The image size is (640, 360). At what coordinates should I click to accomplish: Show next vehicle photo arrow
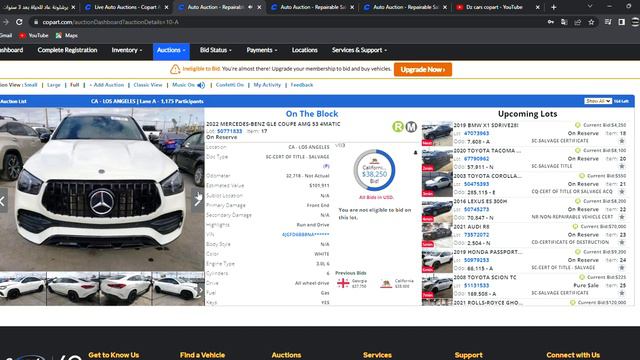point(198,200)
